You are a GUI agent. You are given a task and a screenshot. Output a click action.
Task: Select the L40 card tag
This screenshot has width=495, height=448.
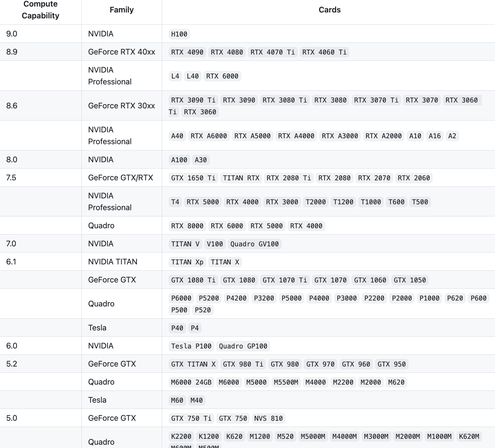[193, 76]
